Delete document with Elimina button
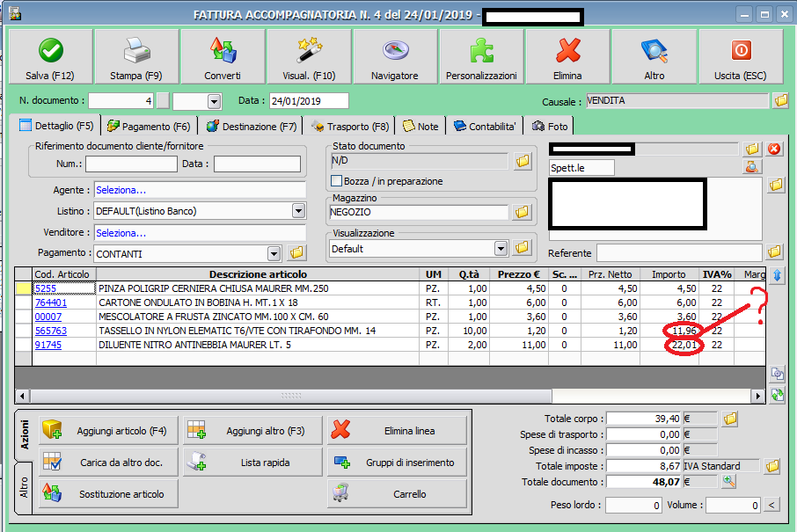The width and height of the screenshot is (797, 532). click(567, 57)
